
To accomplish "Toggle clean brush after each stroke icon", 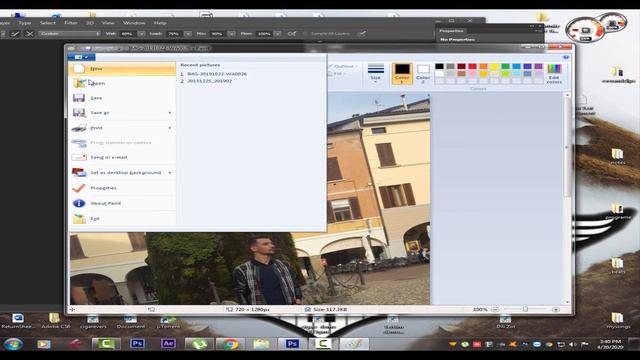I will point(29,34).
